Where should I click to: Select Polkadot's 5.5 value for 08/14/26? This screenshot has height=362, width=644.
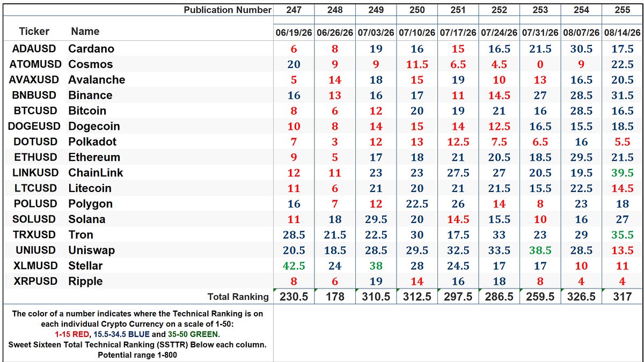(x=623, y=142)
